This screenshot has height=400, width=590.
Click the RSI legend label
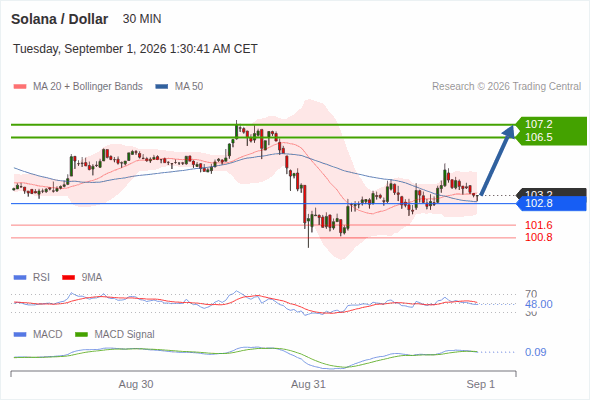click(41, 277)
